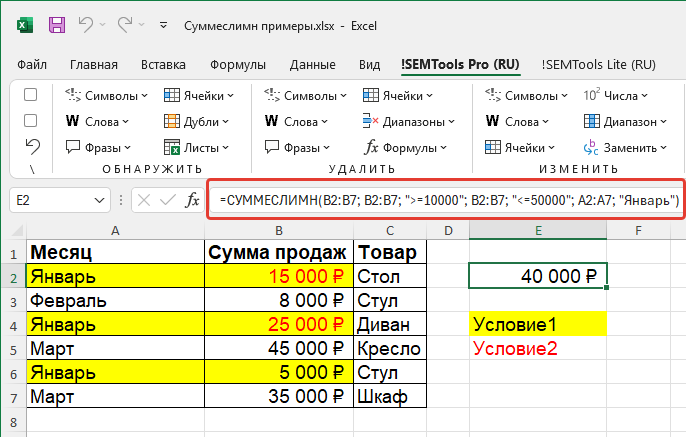
Task: Click the Name Box showing E2
Action: (x=51, y=200)
